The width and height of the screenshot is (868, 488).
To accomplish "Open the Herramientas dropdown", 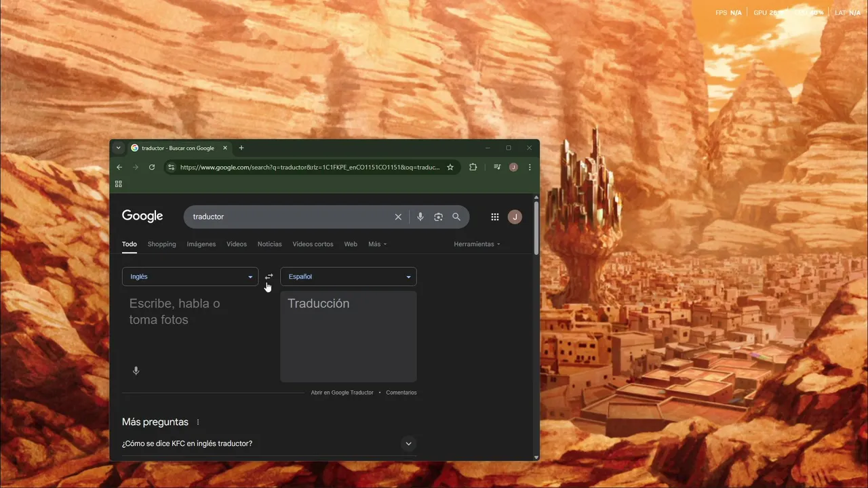I will pyautogui.click(x=477, y=244).
